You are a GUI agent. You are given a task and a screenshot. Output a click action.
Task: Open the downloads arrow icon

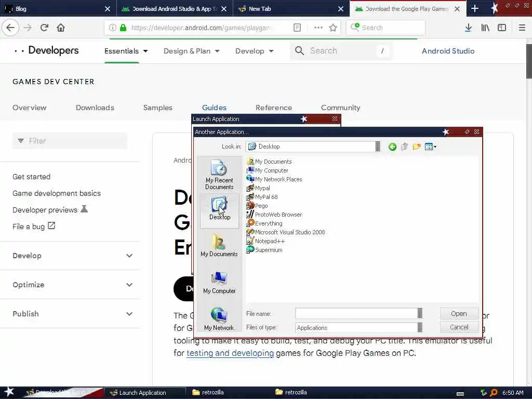468,28
